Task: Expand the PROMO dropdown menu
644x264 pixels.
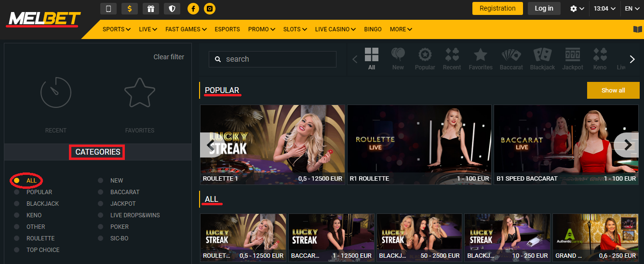Action: point(262,29)
